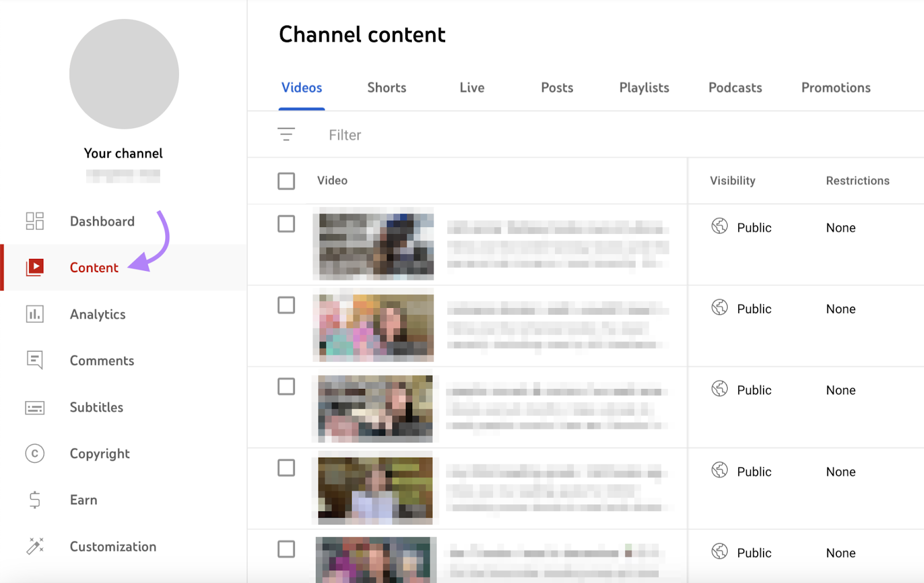Check the select-all videos checkbox
Viewport: 924px width, 583px height.
pyautogui.click(x=286, y=180)
